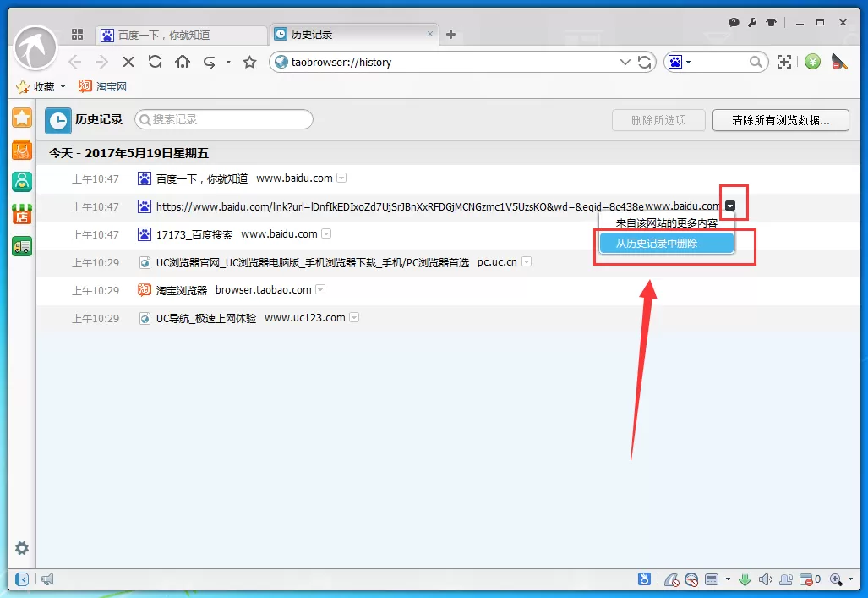
Task: Expand the address bar URL dropdown
Action: (625, 62)
